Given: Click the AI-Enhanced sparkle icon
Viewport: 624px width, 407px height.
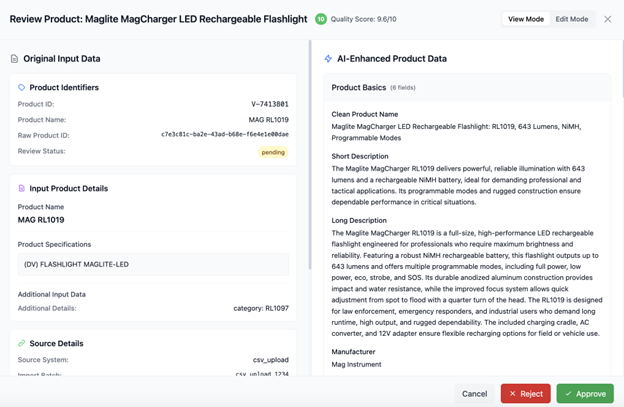Looking at the screenshot, I should [328, 59].
